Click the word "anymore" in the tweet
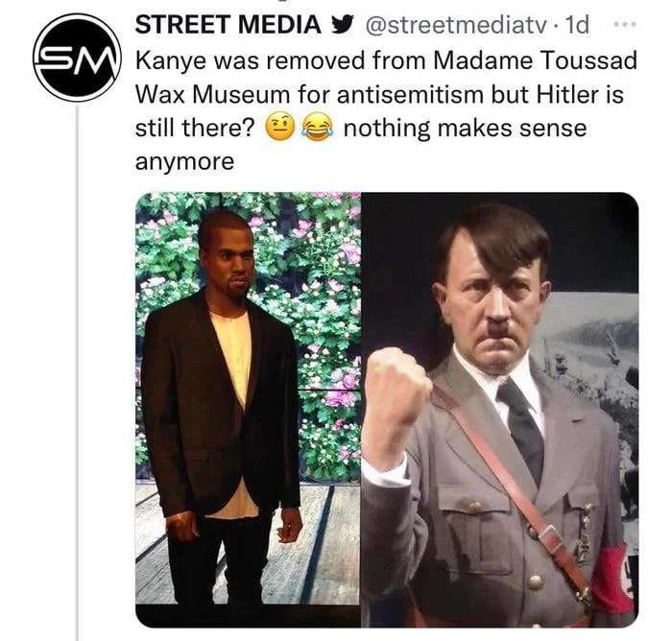Screen dimensions: 672x641 click(184, 161)
